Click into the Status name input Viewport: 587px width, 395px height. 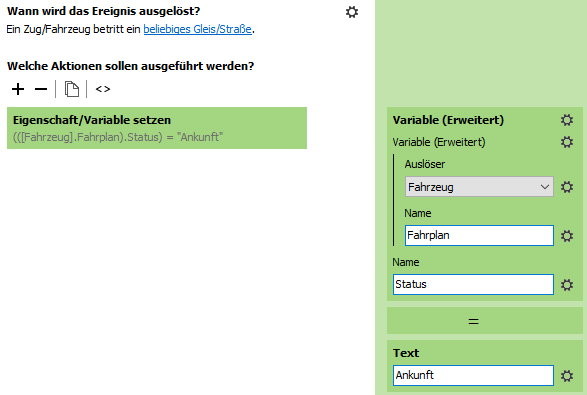point(473,285)
